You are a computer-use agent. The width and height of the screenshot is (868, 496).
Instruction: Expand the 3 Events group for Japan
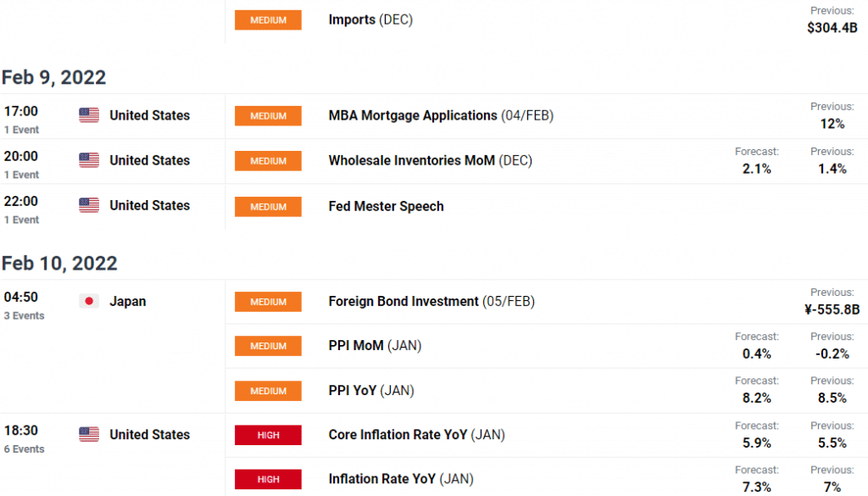pyautogui.click(x=24, y=315)
